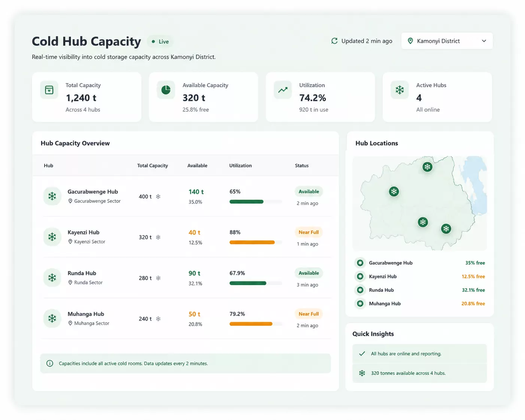Image resolution: width=525 pixels, height=420 pixels.
Task: Click the Available badge in Gacurabwenge row
Action: pos(309,192)
